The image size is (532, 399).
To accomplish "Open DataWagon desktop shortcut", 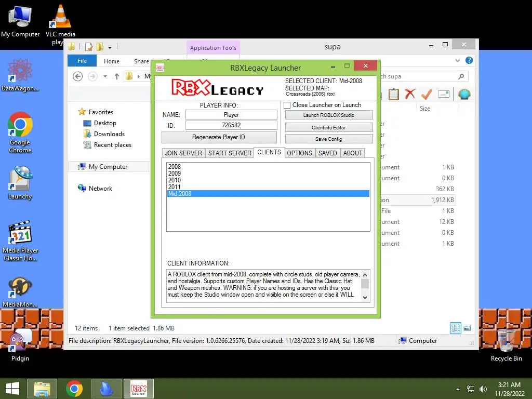I will [20, 75].
